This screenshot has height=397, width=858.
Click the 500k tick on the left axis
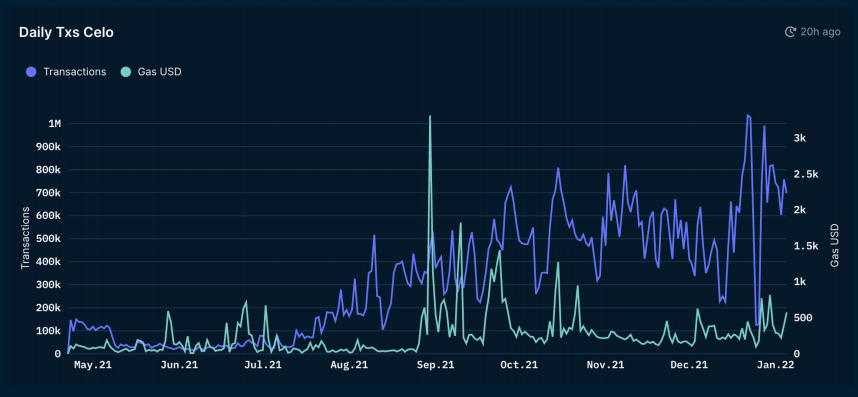(49, 239)
